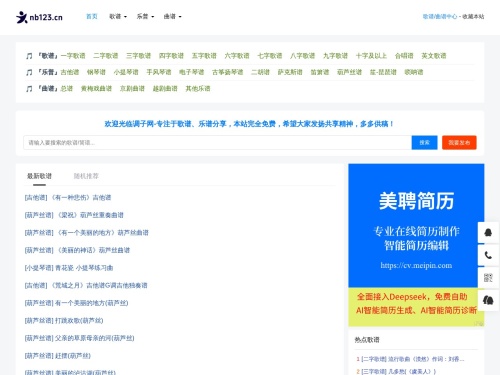Open the 打跳欢歌(葫芦丝) entry
The width and height of the screenshot is (500, 375).
64,321
